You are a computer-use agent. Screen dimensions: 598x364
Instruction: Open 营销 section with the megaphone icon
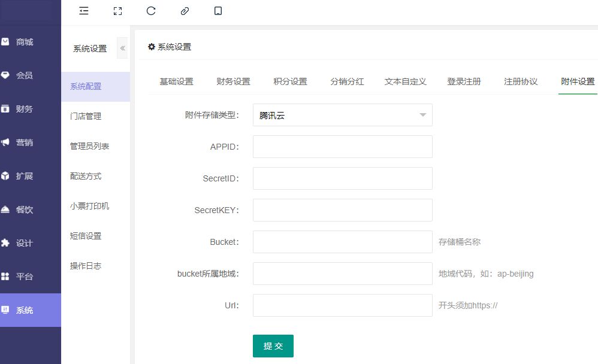click(25, 142)
